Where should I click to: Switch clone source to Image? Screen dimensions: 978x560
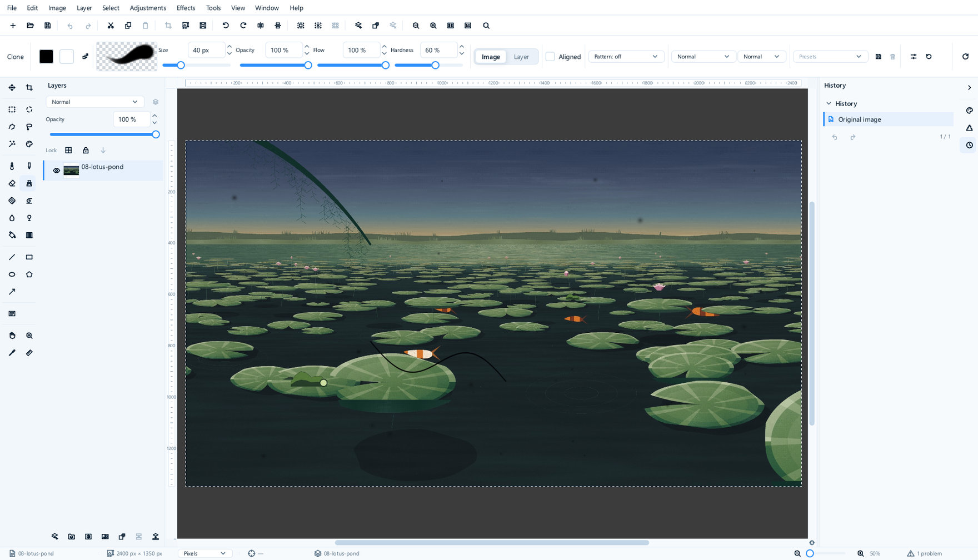pyautogui.click(x=491, y=57)
